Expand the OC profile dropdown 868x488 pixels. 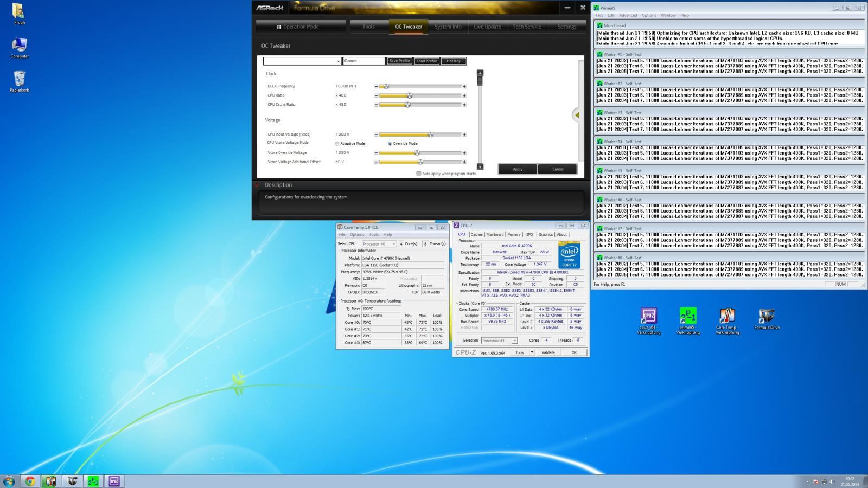[x=339, y=61]
